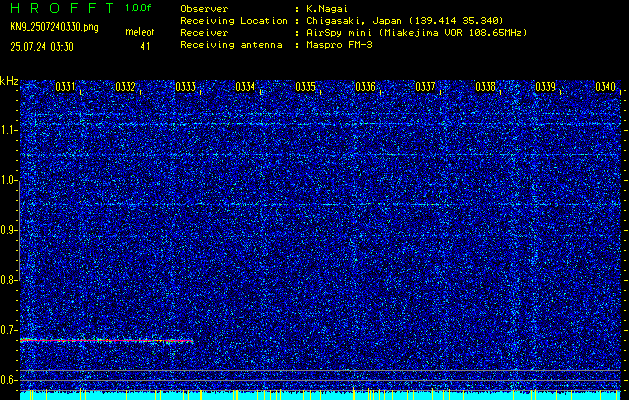Click the 0336 time marker
This screenshot has height=400, width=629.
pyautogui.click(x=365, y=87)
